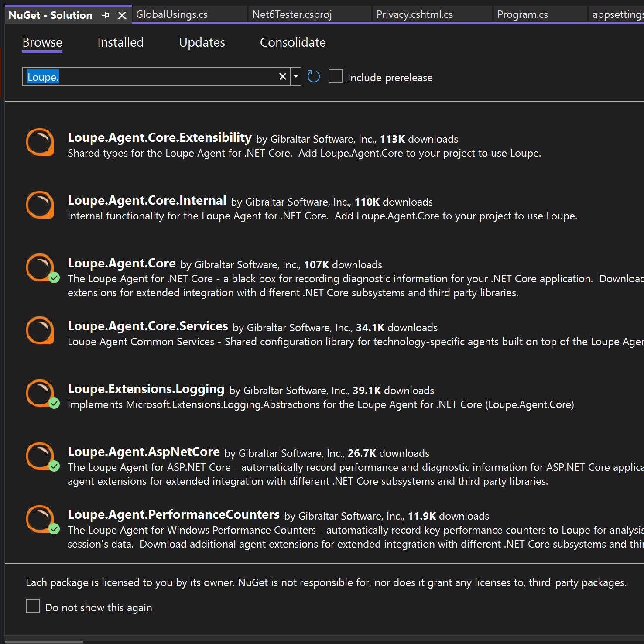The height and width of the screenshot is (644, 644).
Task: Click the package licensing notice text
Action: click(x=326, y=582)
